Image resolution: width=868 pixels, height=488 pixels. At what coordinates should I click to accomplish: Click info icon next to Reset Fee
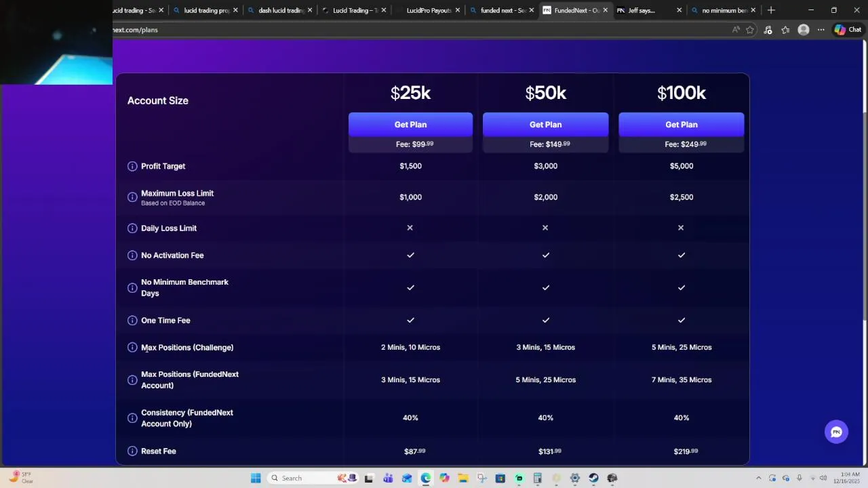132,451
